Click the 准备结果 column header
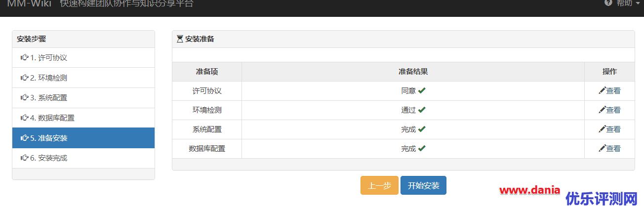The image size is (644, 212). click(x=413, y=72)
